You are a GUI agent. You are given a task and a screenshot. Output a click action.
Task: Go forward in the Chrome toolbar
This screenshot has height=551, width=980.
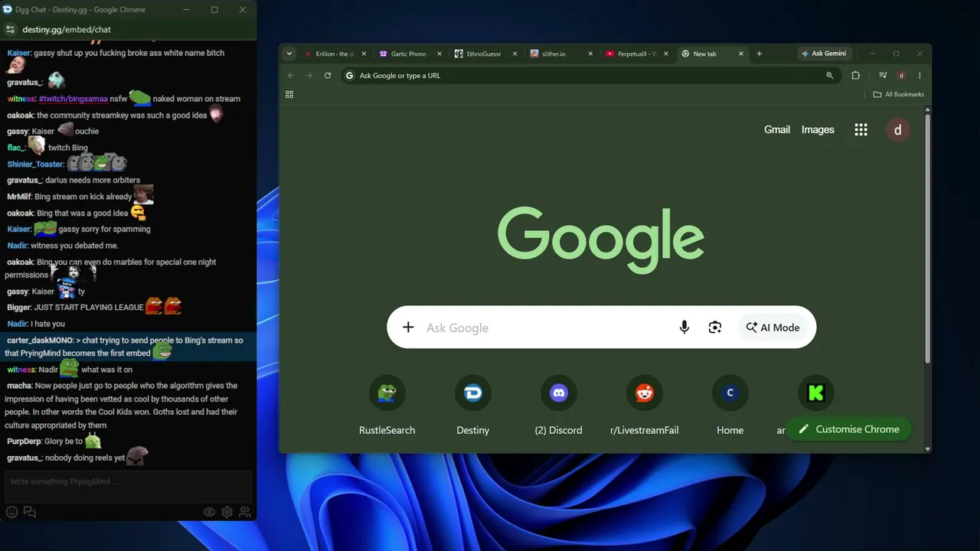309,76
